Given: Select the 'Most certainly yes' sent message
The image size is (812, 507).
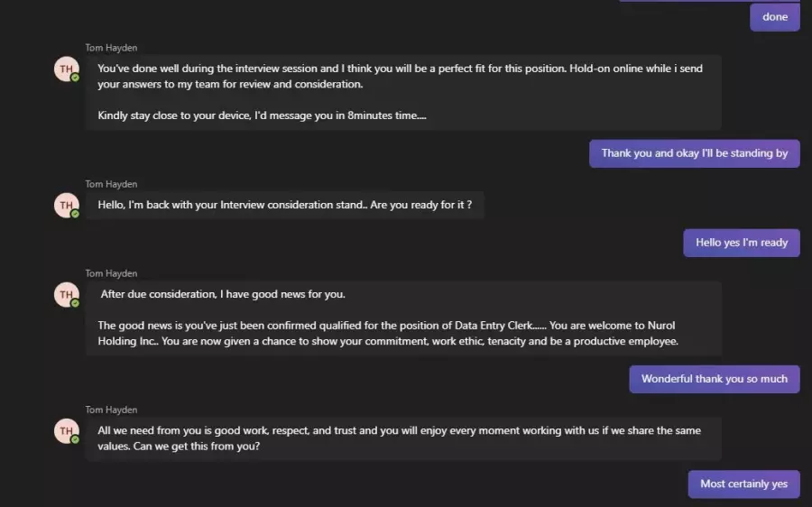Looking at the screenshot, I should 743,484.
